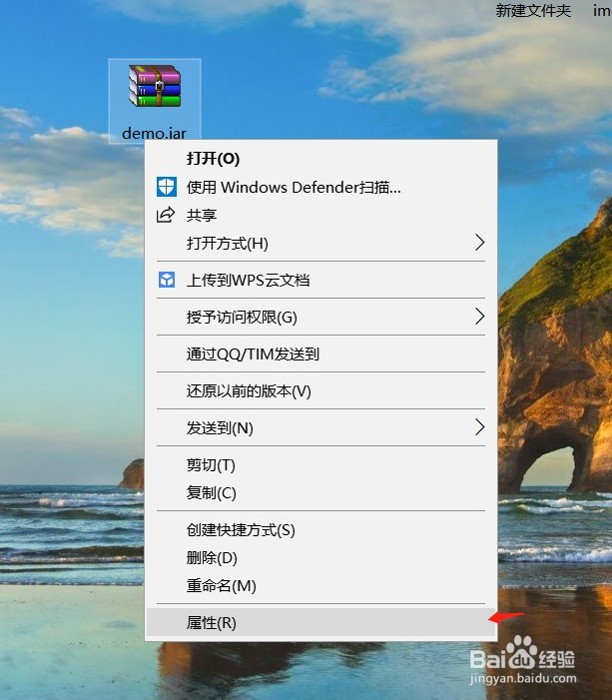Open the 打开方式(H) submenu
This screenshot has width=612, height=700.
(320, 244)
